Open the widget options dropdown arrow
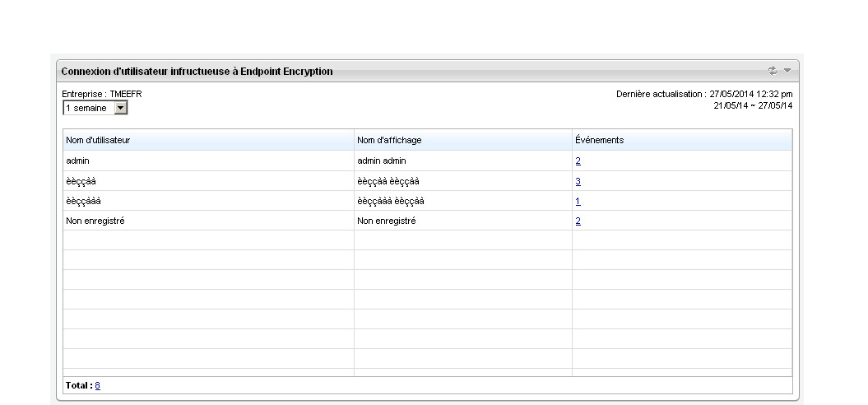Viewport: 868px width, 405px height. (787, 72)
